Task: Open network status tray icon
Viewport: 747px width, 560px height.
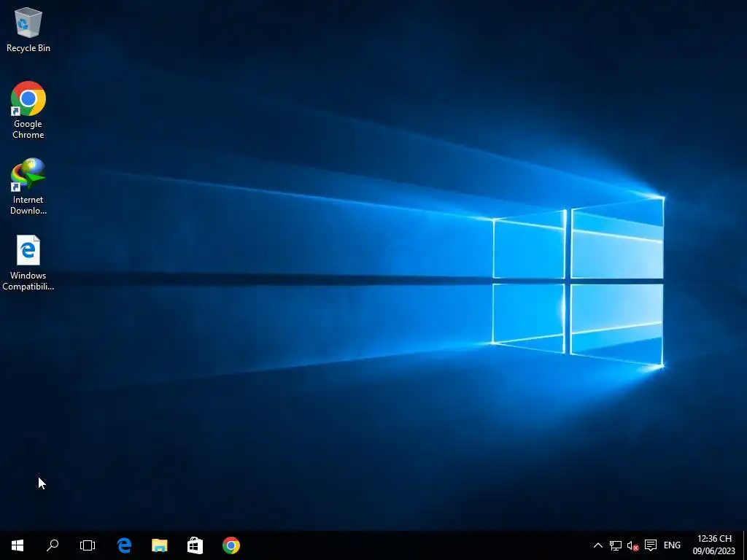Action: pyautogui.click(x=616, y=545)
